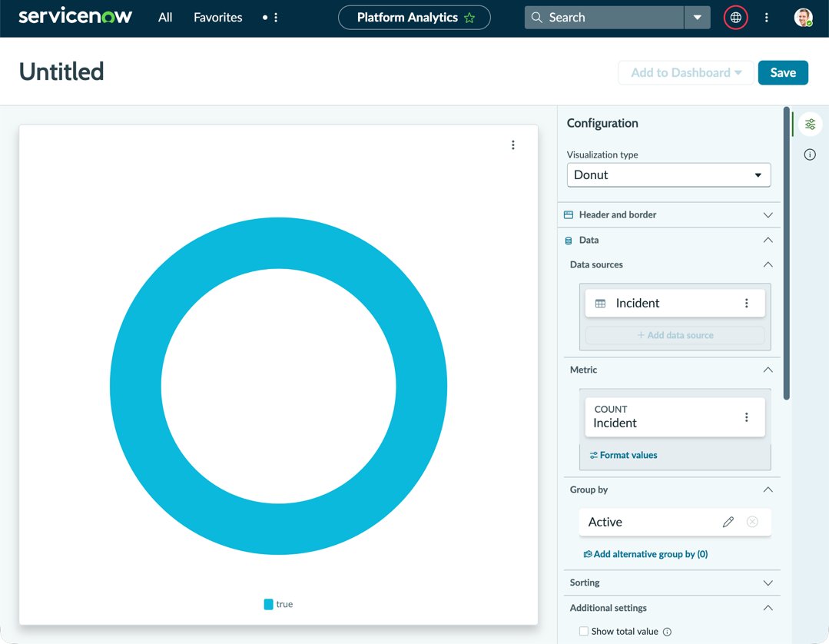Click the globe icon in header
This screenshot has height=644, width=829.
tap(735, 18)
